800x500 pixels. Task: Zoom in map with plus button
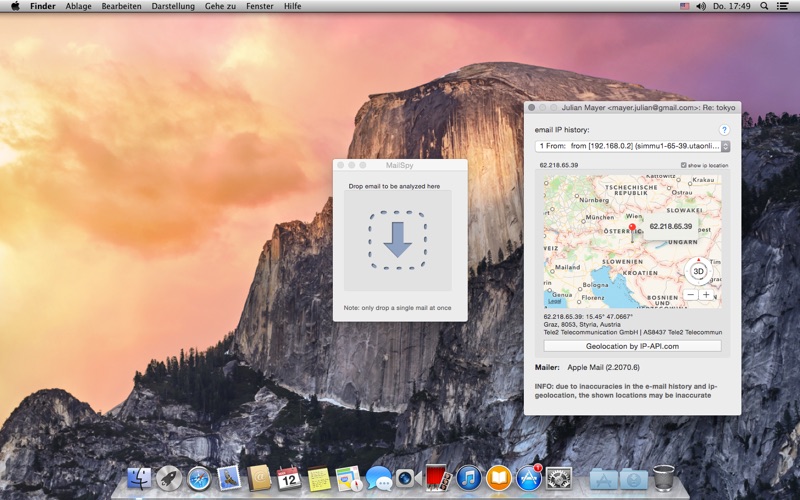pyautogui.click(x=706, y=295)
